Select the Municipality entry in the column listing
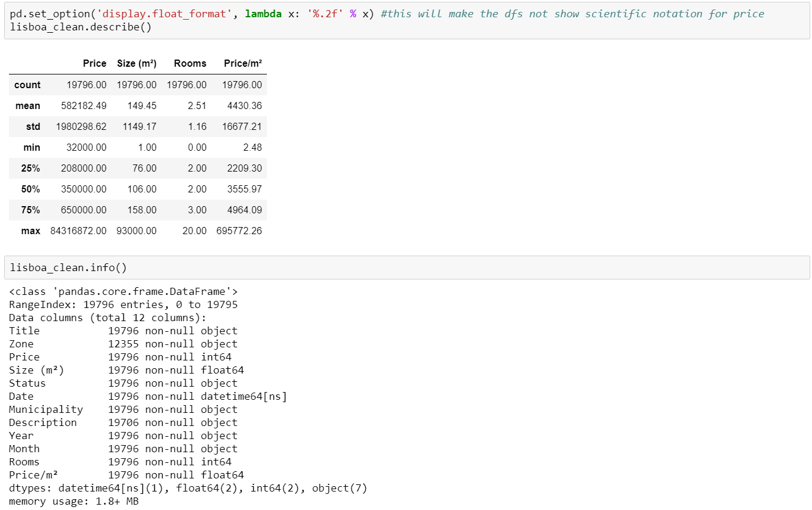The width and height of the screenshot is (812, 510). 45,409
